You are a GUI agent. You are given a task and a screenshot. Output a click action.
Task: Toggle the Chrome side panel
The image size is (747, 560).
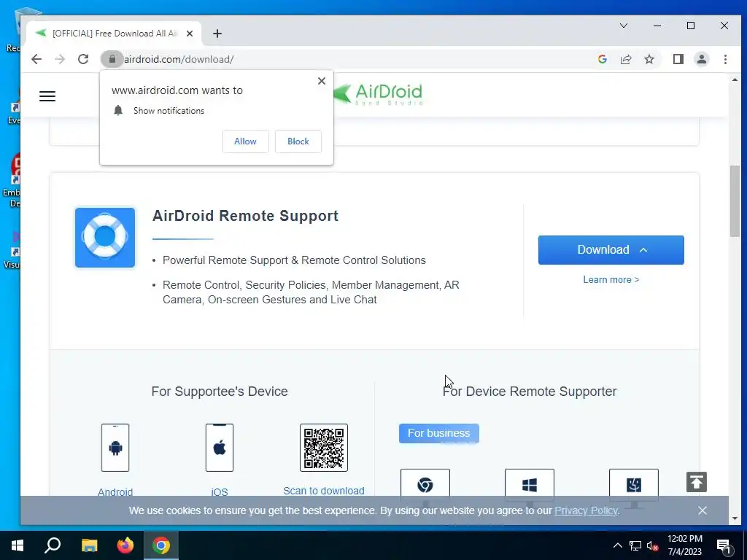(x=678, y=59)
